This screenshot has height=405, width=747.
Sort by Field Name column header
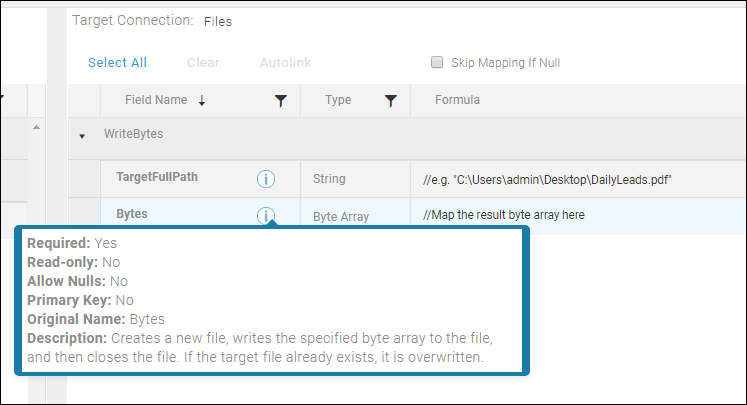pyautogui.click(x=156, y=100)
